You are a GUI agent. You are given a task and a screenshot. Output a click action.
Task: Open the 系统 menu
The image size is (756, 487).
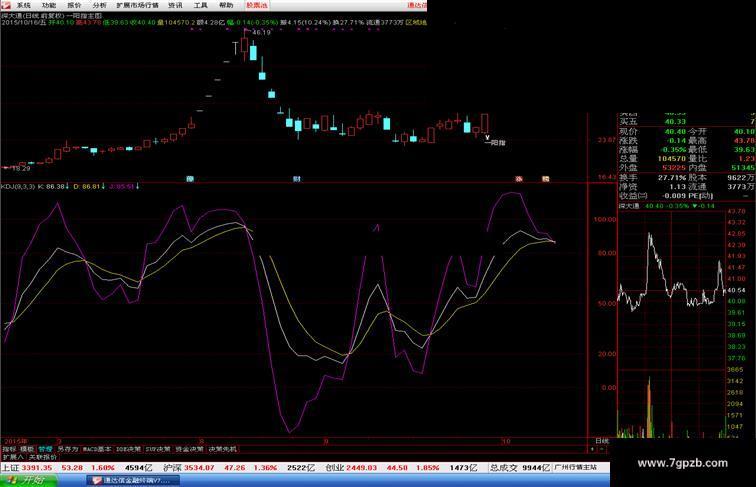pos(23,5)
